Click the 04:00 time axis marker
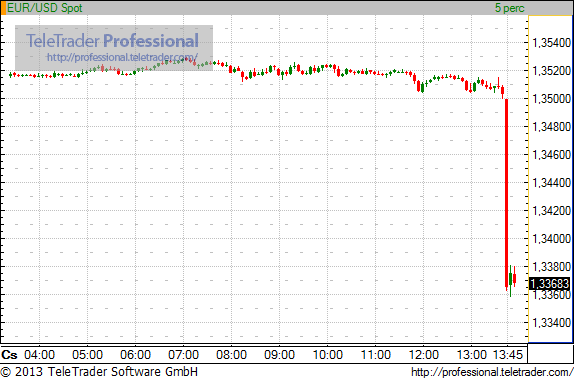The width and height of the screenshot is (574, 381). (x=40, y=355)
